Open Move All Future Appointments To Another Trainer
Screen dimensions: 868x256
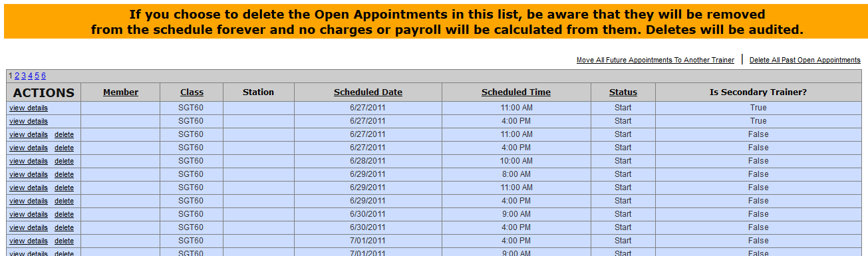[655, 60]
